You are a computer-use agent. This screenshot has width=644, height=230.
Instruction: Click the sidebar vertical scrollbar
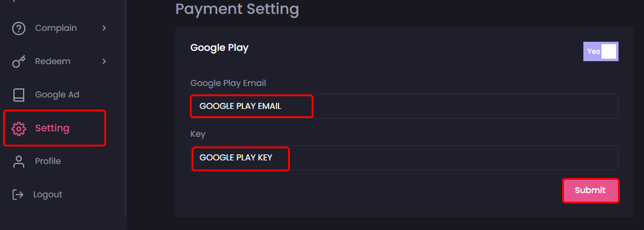[126, 109]
